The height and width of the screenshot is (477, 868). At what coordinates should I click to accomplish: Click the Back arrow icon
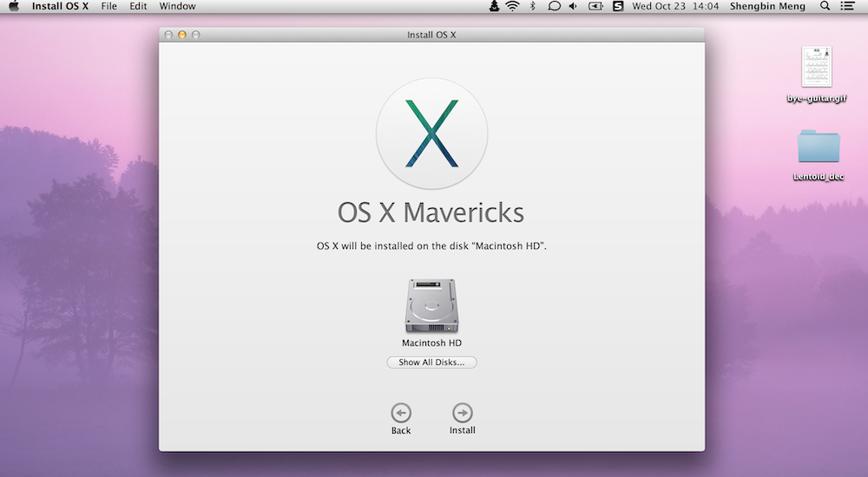(x=401, y=413)
